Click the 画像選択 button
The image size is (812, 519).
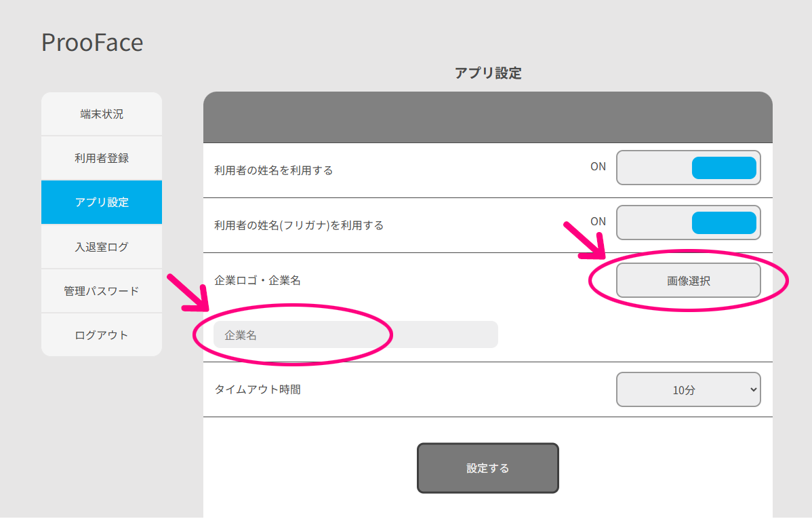(x=688, y=280)
